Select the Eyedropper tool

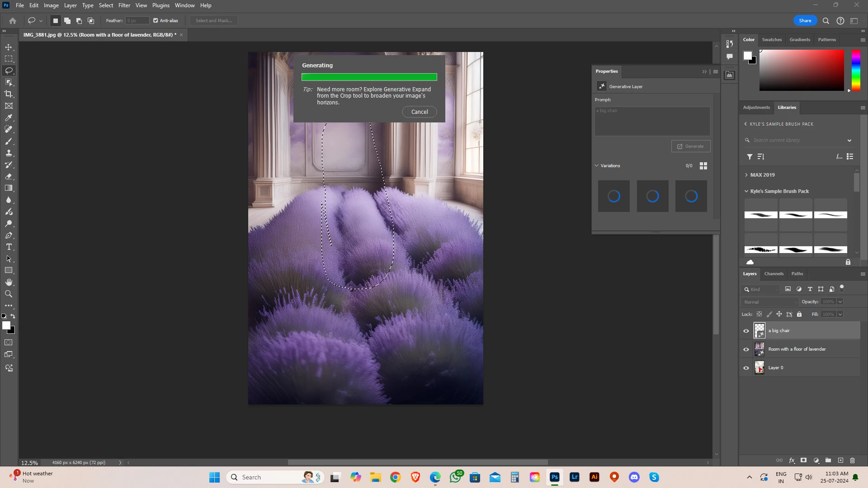click(9, 117)
